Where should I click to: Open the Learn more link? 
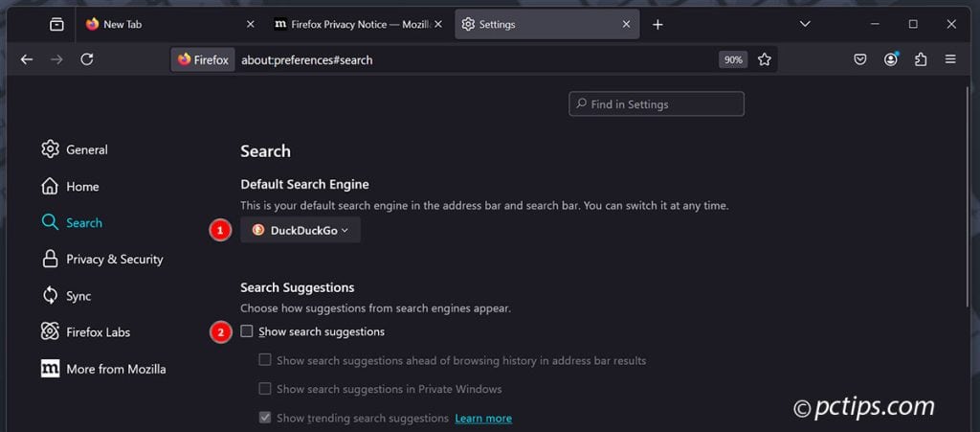(483, 419)
